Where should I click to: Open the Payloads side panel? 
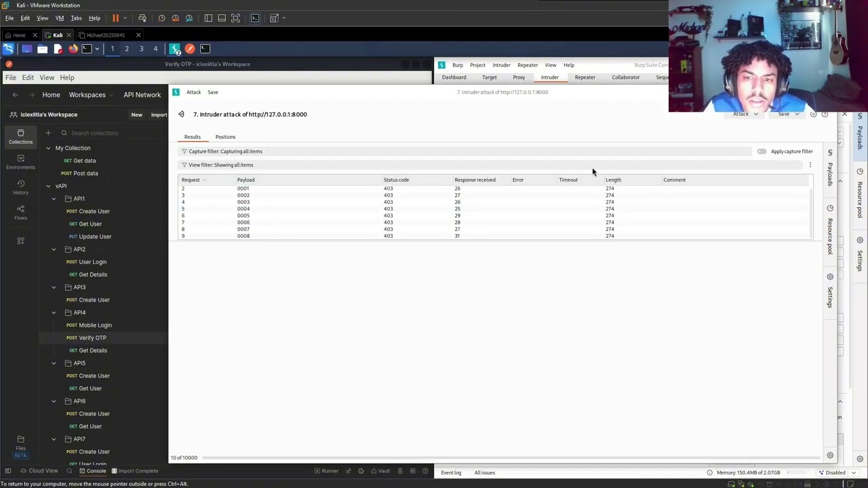pyautogui.click(x=830, y=168)
